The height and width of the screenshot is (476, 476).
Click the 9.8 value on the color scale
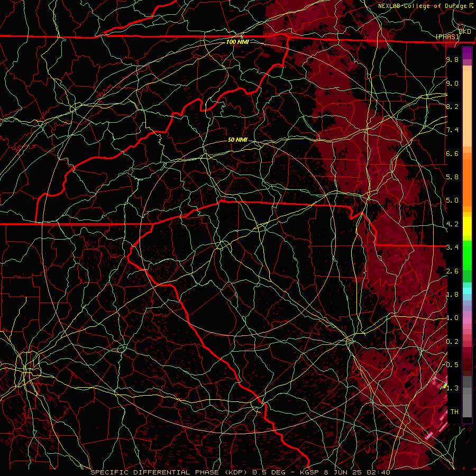tap(452, 59)
